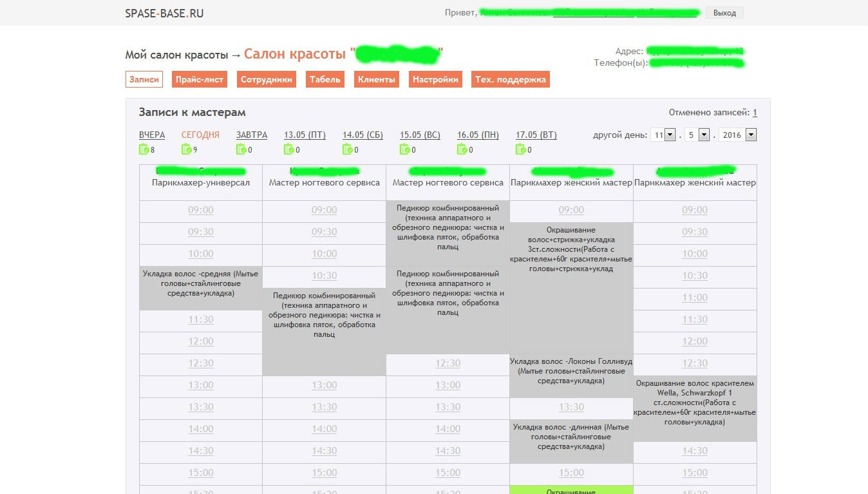
Task: Click the green clipboard icon under СЕГОДНЯ
Action: tap(187, 149)
